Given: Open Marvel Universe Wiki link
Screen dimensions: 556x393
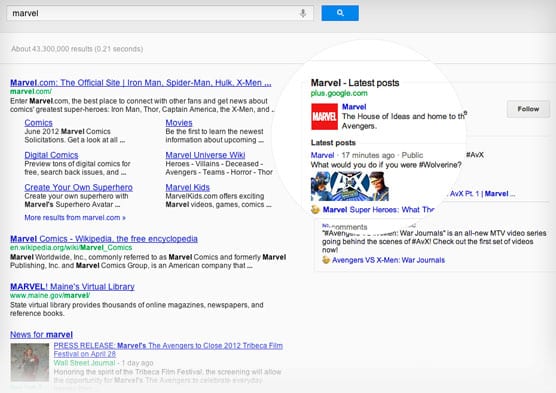Looking at the screenshot, I should coord(205,155).
